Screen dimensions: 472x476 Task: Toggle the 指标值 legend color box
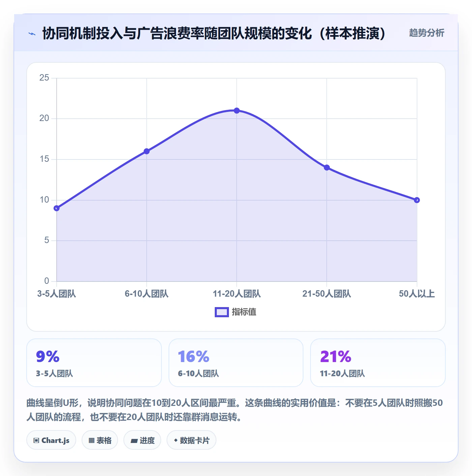click(222, 312)
